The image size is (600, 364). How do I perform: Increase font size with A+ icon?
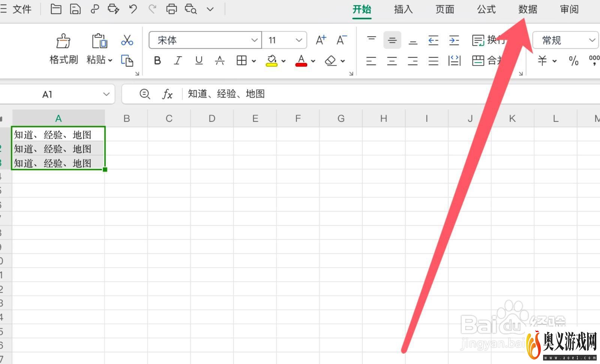(321, 40)
